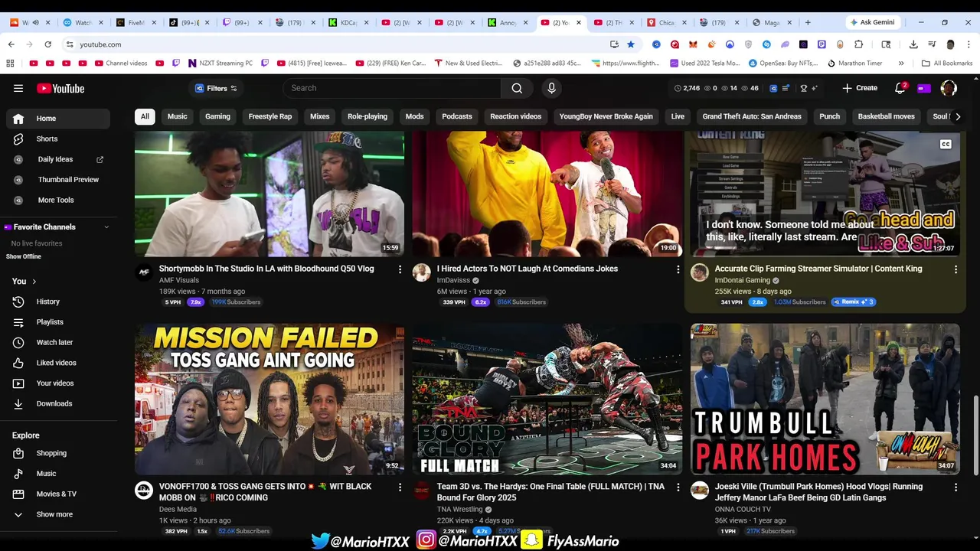Open Liked videos in sidebar

click(58, 363)
